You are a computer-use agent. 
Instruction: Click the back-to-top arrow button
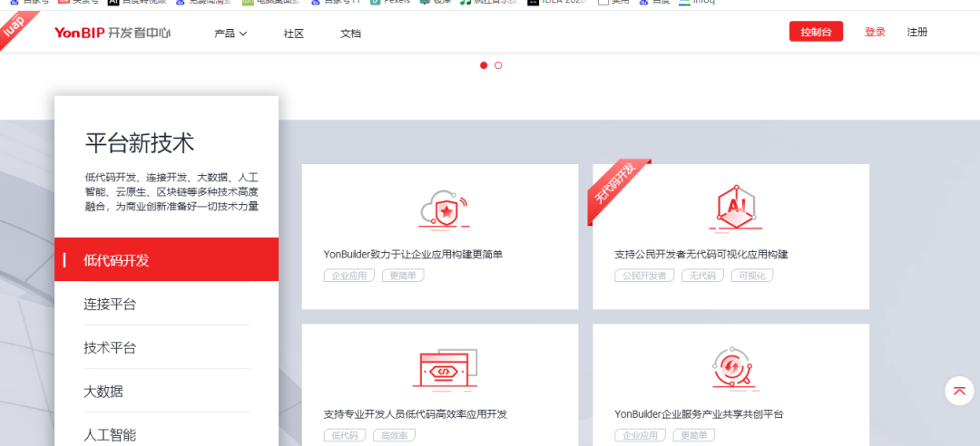(x=959, y=391)
